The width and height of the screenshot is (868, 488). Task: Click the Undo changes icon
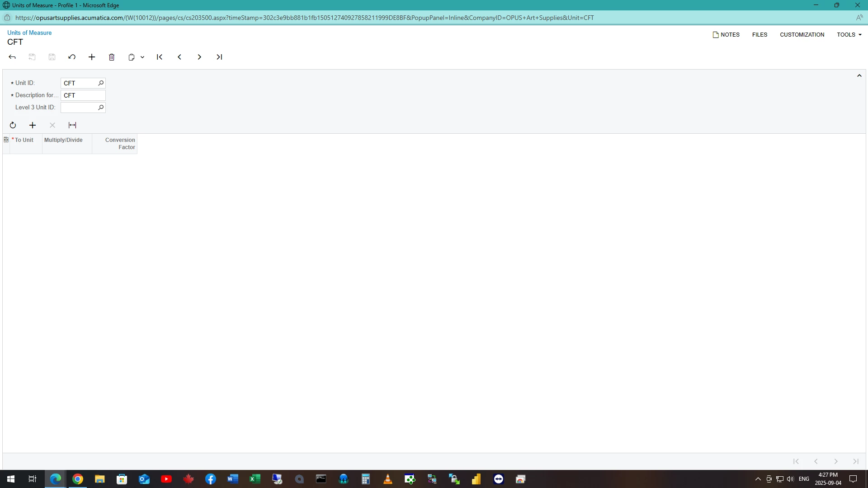pyautogui.click(x=72, y=57)
